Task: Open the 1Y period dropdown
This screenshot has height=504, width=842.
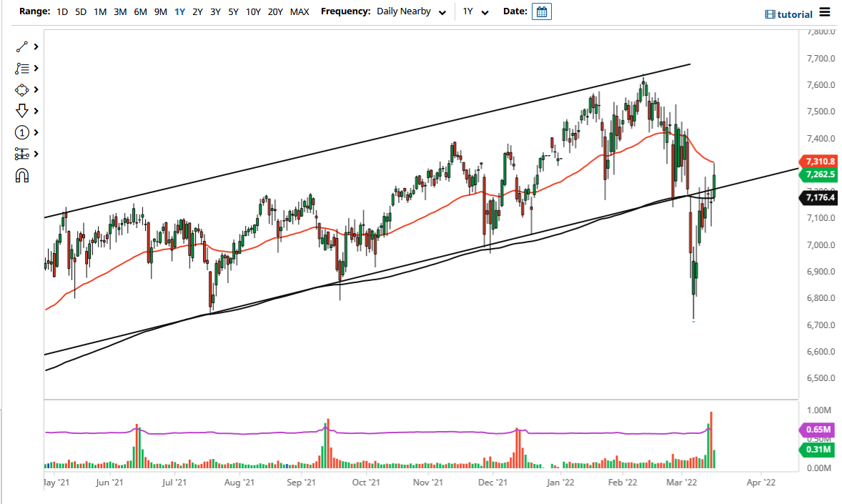Action: tap(476, 12)
